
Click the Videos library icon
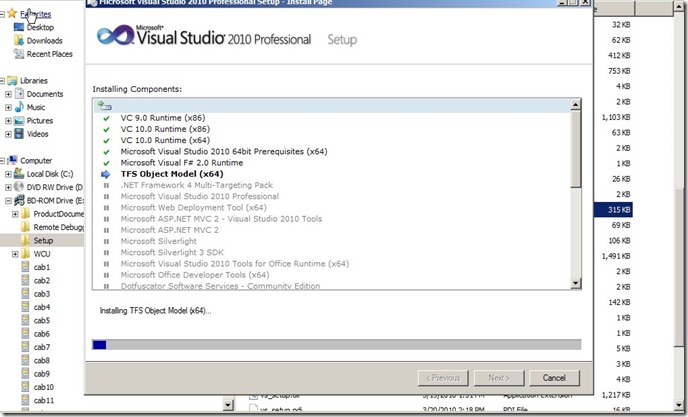(19, 134)
